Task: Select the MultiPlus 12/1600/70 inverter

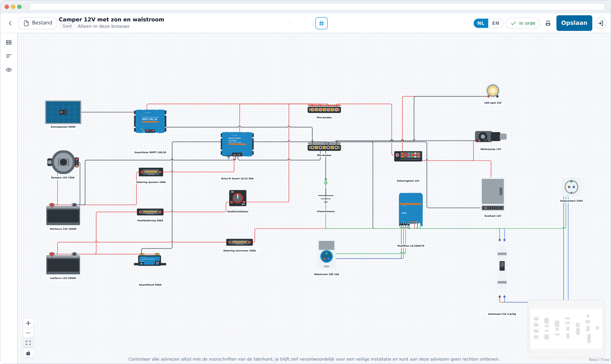Action: pyautogui.click(x=411, y=209)
